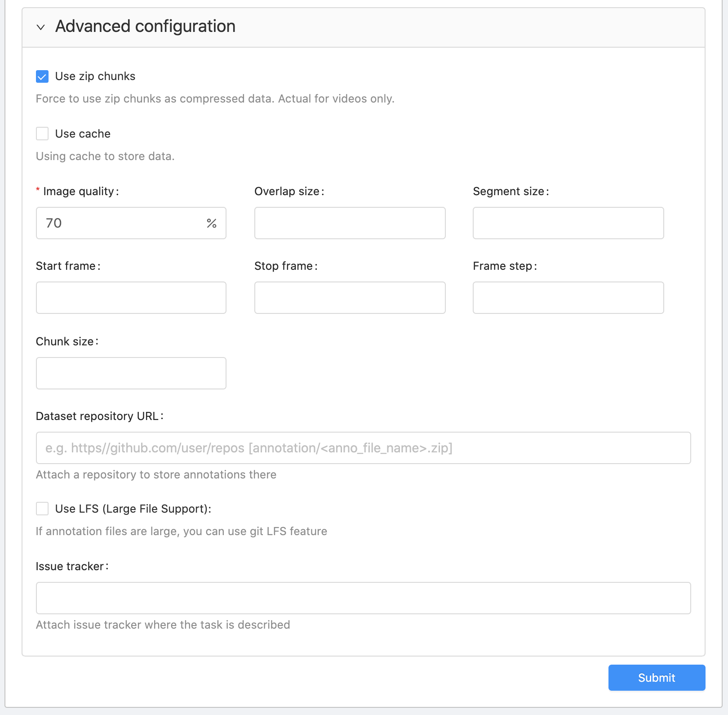Click the Chunk size input field

[131, 373]
